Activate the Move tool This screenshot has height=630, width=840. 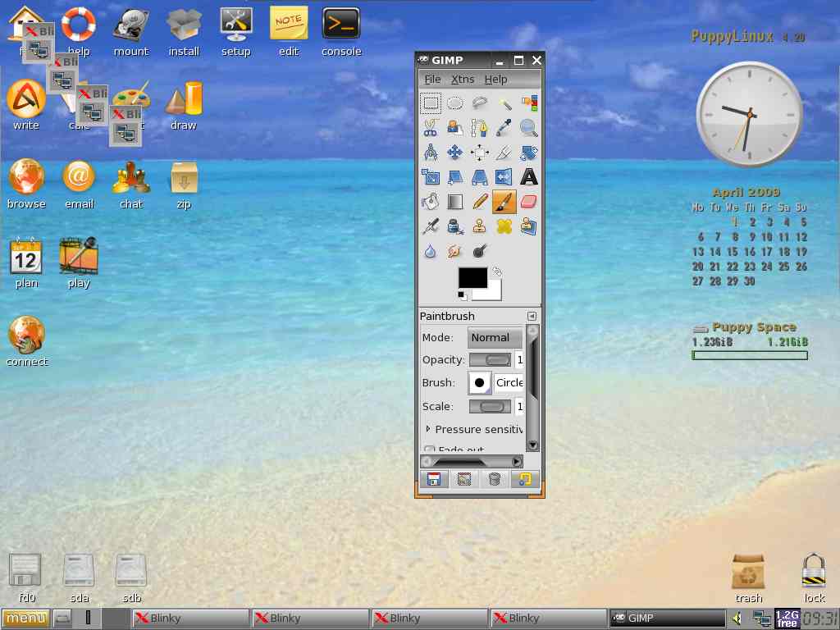(x=454, y=152)
